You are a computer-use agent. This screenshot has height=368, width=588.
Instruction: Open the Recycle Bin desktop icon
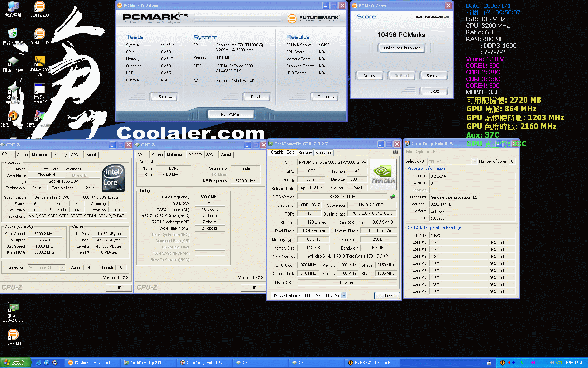coord(13,36)
